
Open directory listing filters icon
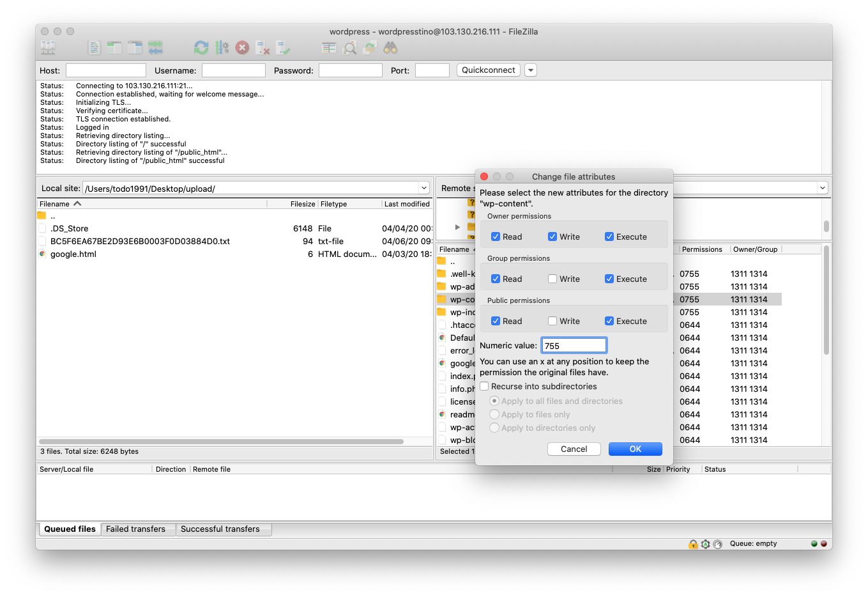(329, 47)
